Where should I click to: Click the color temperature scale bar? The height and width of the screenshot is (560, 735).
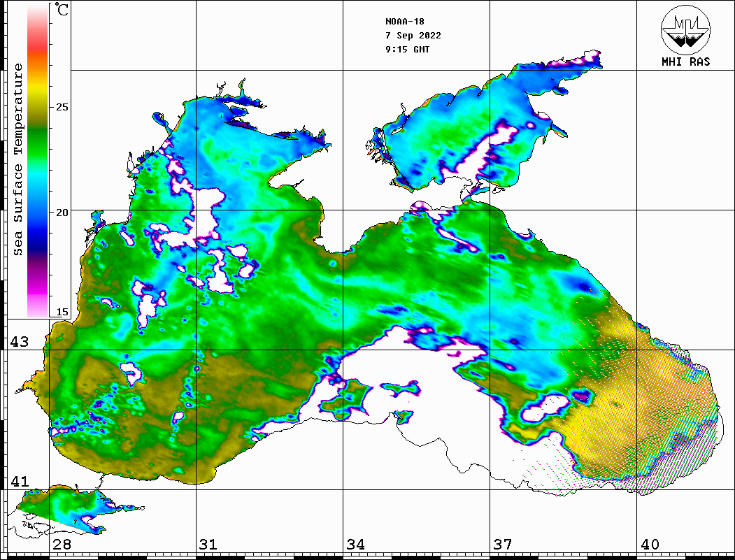point(38,161)
